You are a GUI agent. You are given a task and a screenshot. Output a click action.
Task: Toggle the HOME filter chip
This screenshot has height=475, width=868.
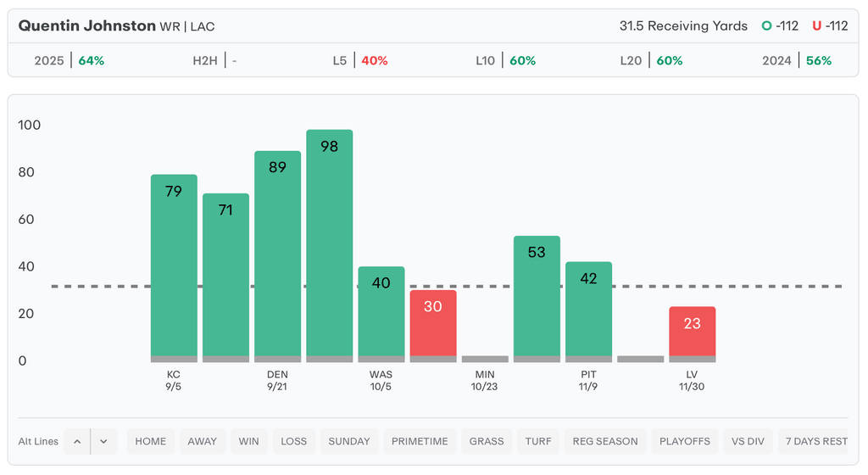point(151,441)
